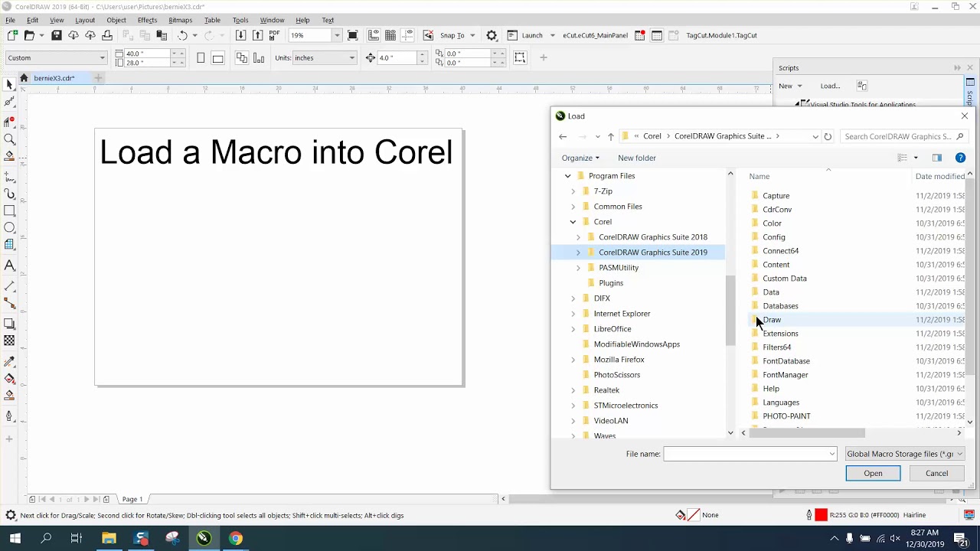Open the Units inches dropdown

click(351, 58)
